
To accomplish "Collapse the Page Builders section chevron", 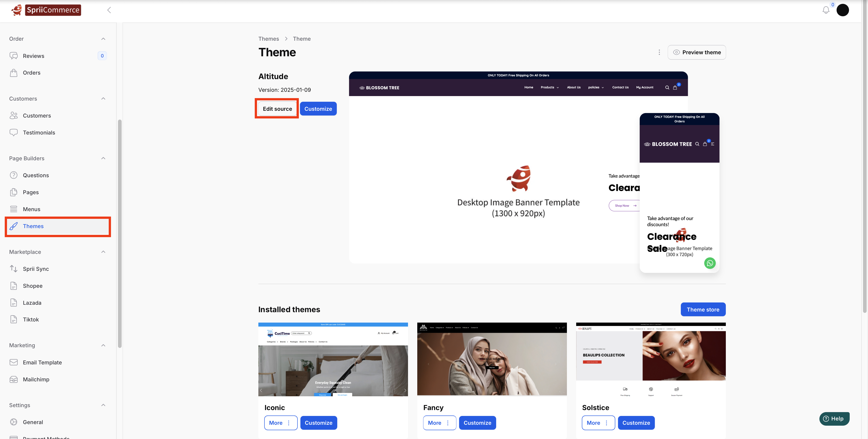I will pos(103,158).
